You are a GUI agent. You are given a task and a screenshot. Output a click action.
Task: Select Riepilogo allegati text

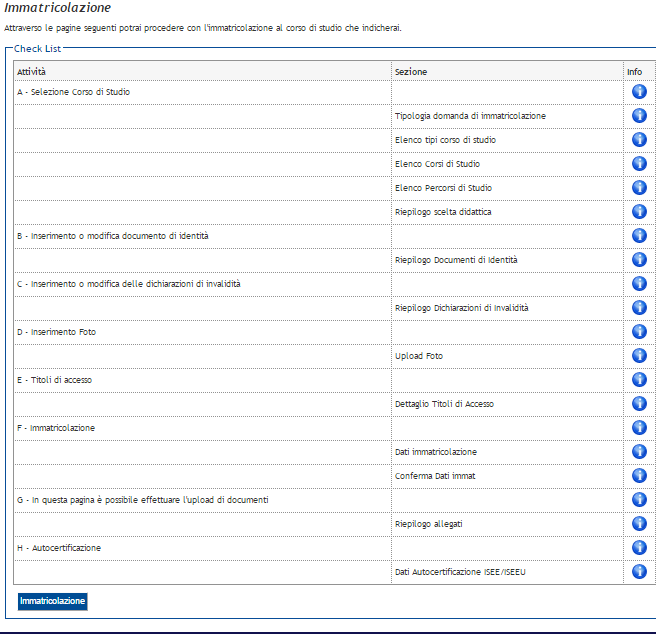[x=428, y=524]
